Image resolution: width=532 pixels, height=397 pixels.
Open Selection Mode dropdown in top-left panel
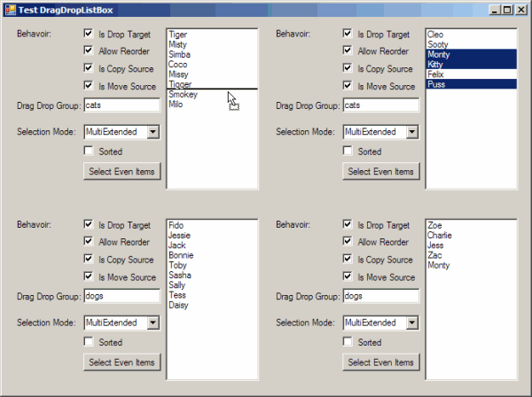point(153,132)
